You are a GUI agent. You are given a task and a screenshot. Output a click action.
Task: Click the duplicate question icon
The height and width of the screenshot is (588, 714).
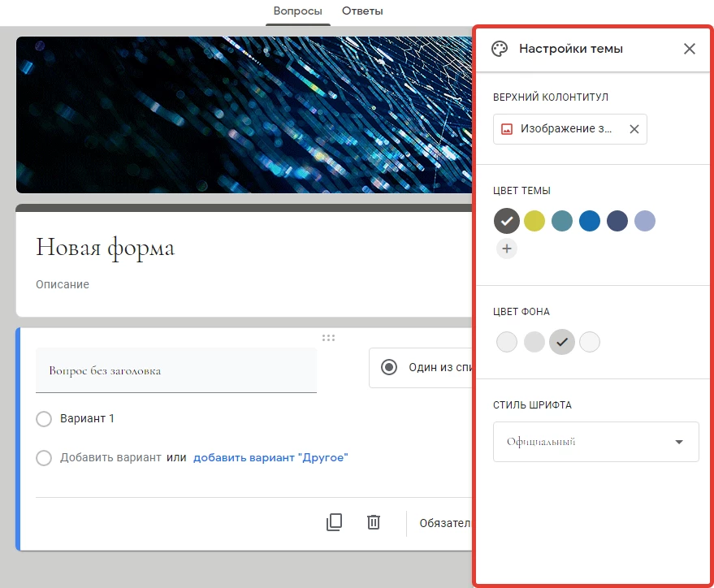pos(334,522)
